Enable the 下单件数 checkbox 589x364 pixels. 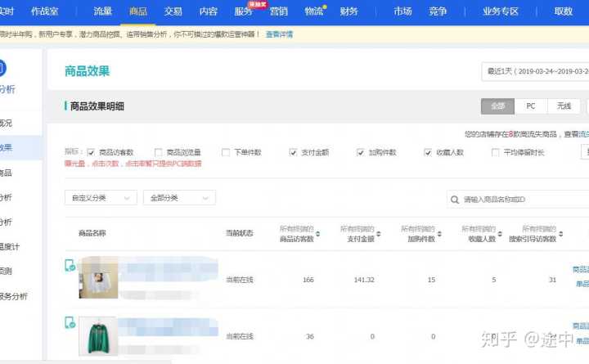[226, 152]
